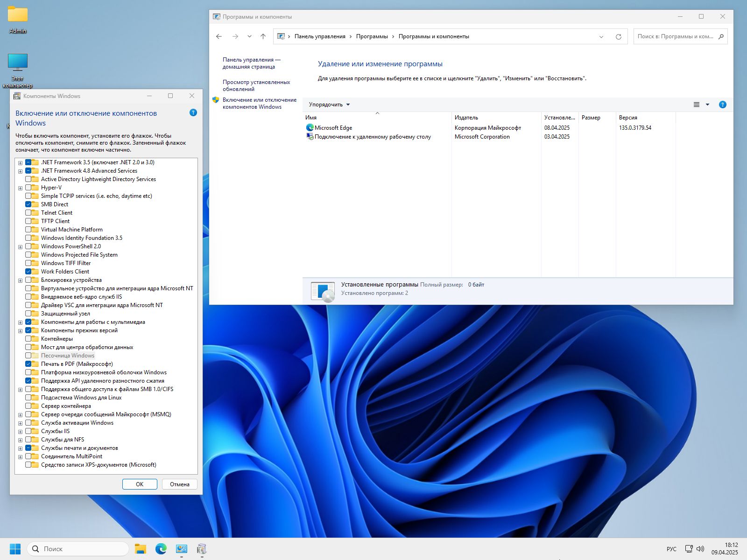Image resolution: width=747 pixels, height=560 pixels.
Task: Uncheck the SMB Direct component
Action: pos(28,204)
